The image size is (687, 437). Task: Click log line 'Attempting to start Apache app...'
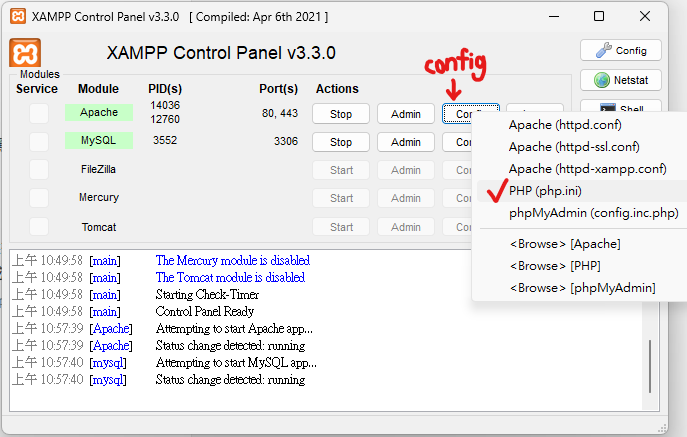click(x=234, y=329)
